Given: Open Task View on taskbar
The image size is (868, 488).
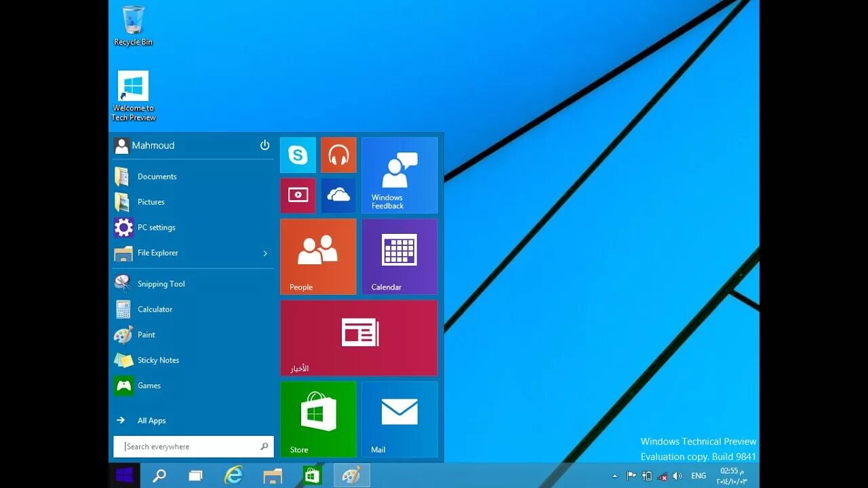Looking at the screenshot, I should 196,476.
